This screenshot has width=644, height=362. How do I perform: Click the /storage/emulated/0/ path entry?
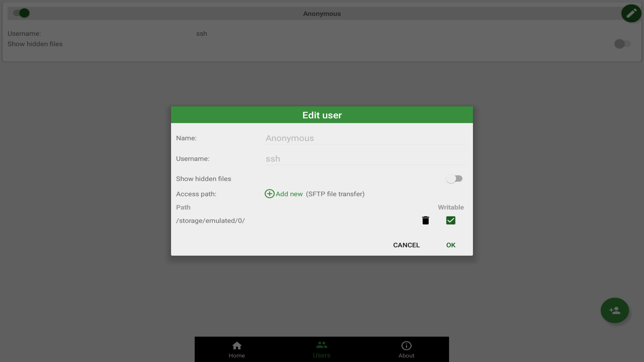pyautogui.click(x=210, y=221)
